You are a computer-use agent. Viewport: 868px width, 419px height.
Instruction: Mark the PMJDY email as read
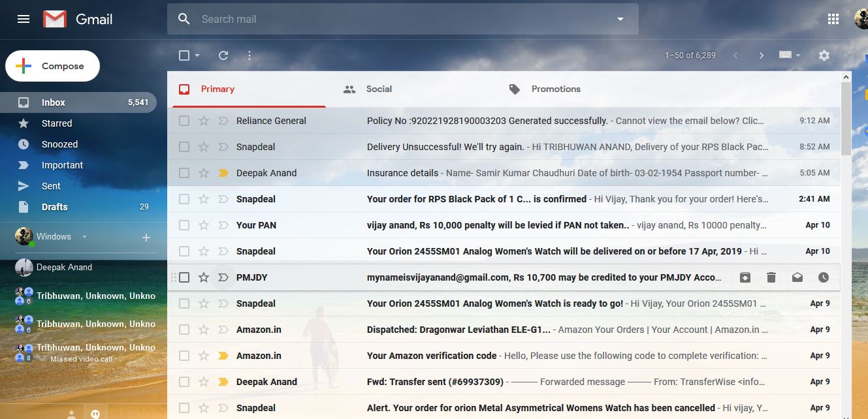797,277
